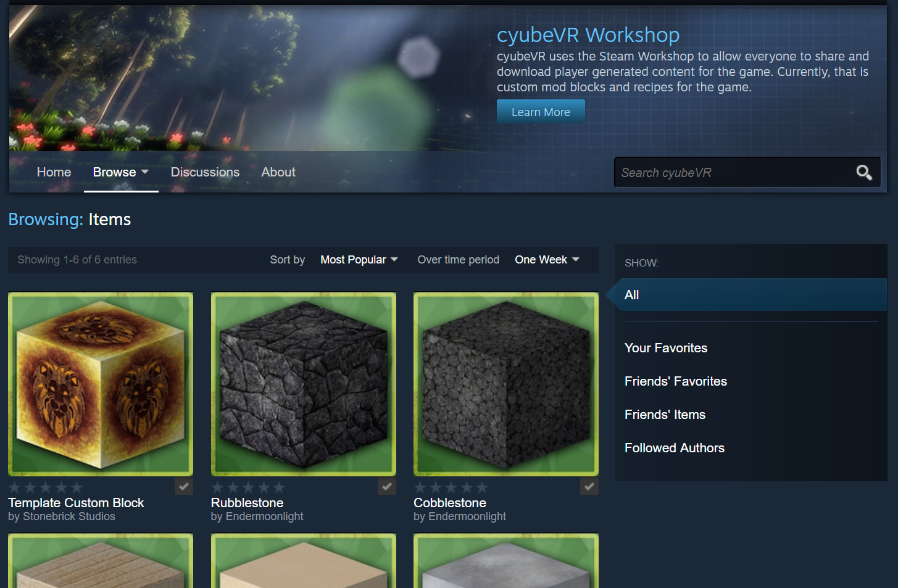898x588 pixels.
Task: Click the Rubblestone star rating
Action: pos(248,487)
